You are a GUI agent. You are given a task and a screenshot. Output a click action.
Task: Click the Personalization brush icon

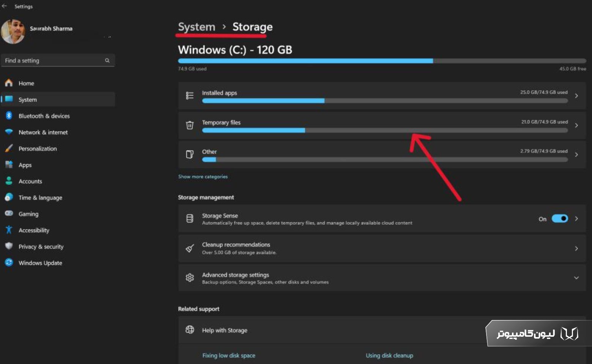point(9,148)
